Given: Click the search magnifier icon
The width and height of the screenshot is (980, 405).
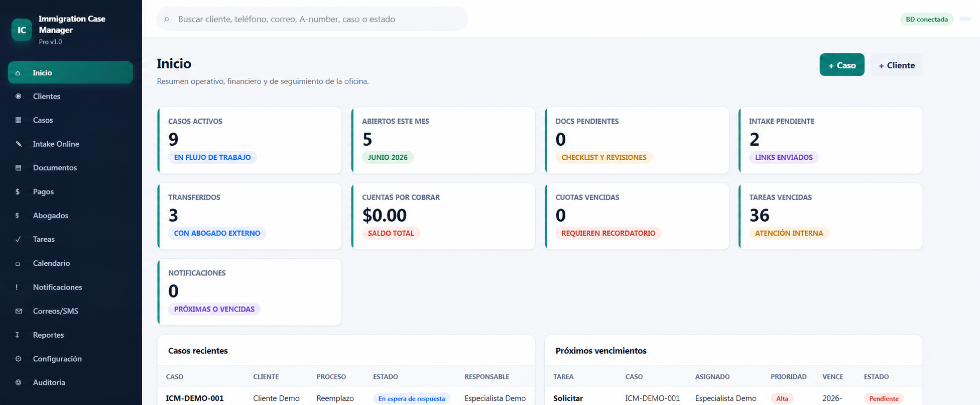Looking at the screenshot, I should coord(167,20).
